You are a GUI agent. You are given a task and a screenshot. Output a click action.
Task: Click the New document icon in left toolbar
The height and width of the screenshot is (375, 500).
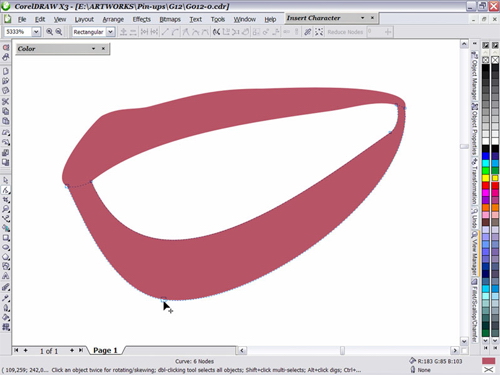6,71
